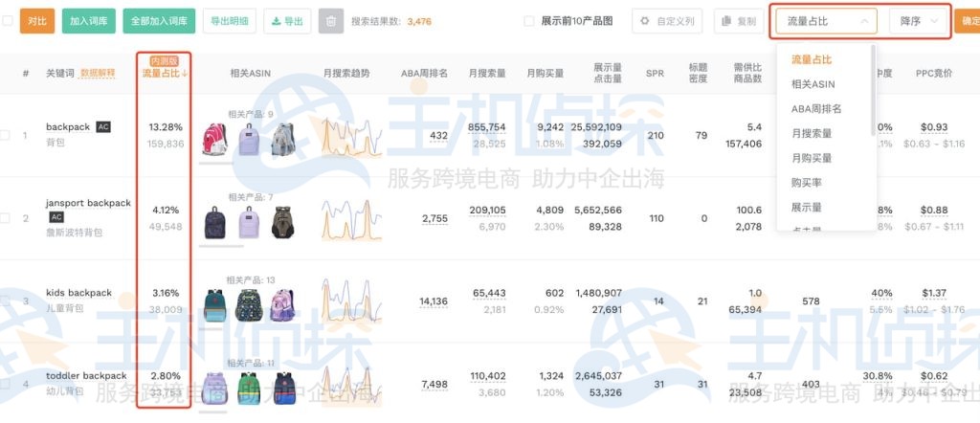Click monthly searches 209,105 value
This screenshot has height=423, width=980.
pyautogui.click(x=487, y=210)
